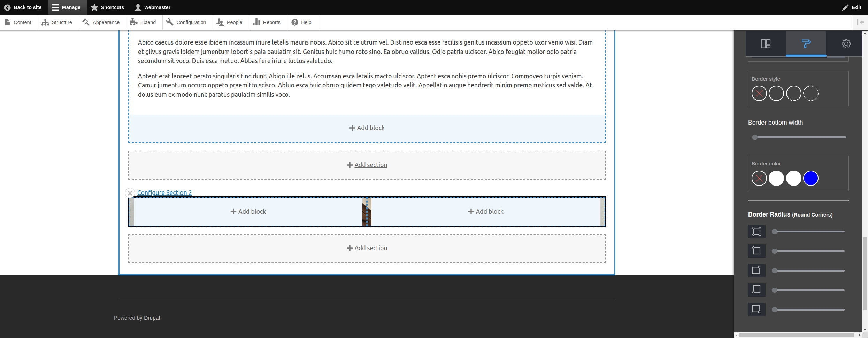Select the solid border style circle

pos(776,93)
